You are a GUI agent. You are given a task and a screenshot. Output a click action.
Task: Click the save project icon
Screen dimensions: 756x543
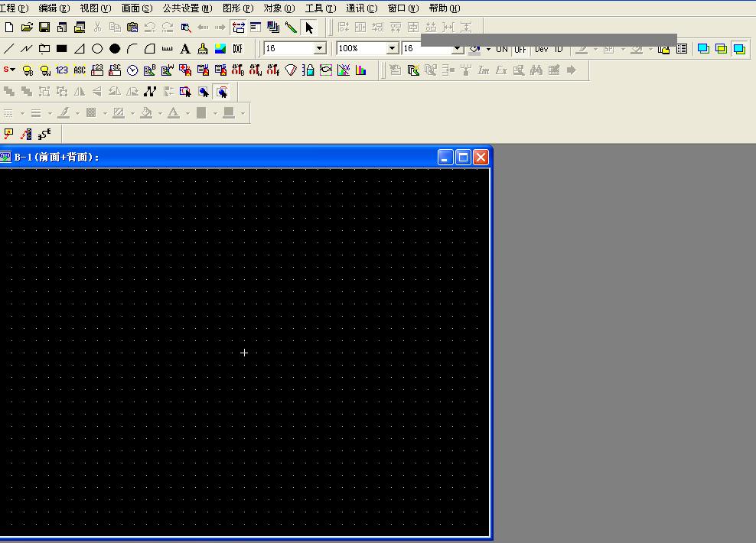[x=44, y=28]
